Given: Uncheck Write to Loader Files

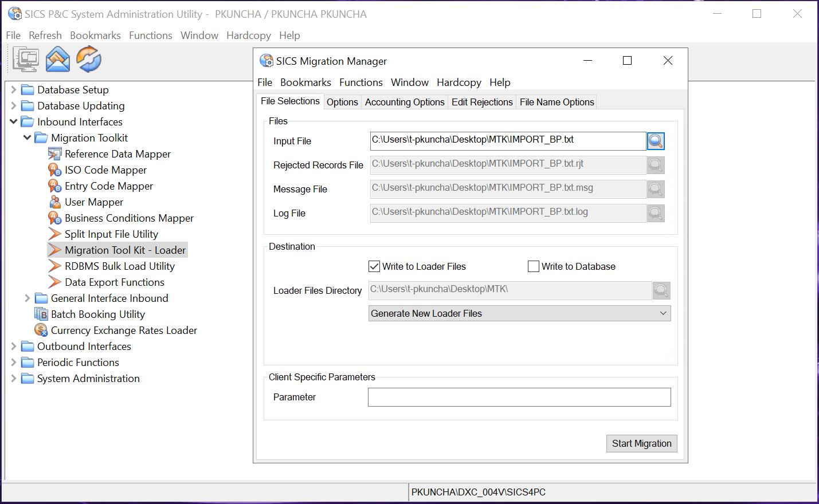Looking at the screenshot, I should [x=374, y=266].
